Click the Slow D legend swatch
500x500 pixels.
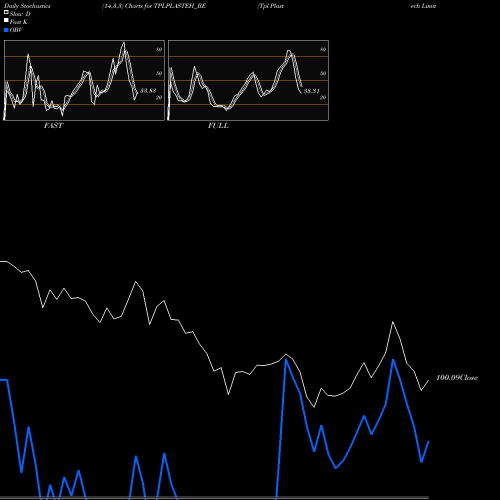(6, 13)
